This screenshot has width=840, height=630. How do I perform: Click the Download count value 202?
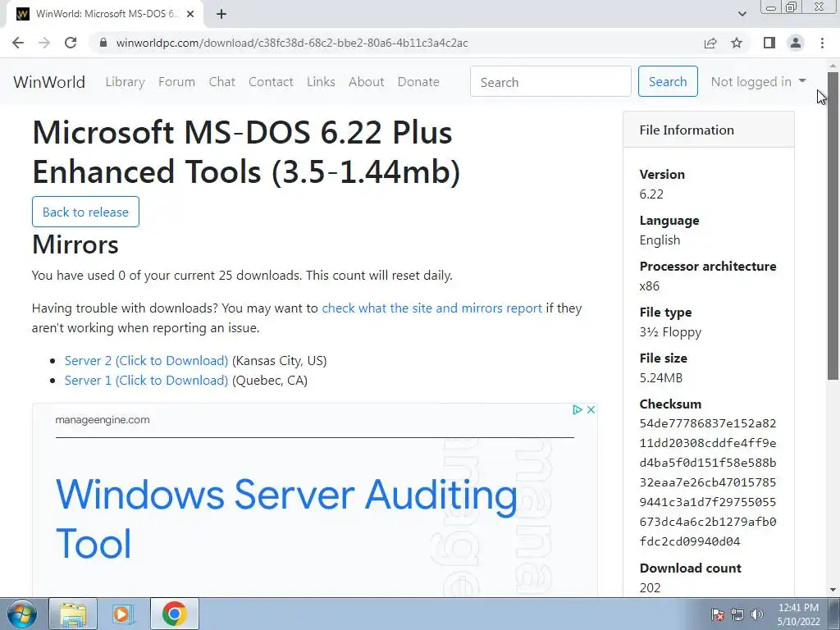[650, 587]
